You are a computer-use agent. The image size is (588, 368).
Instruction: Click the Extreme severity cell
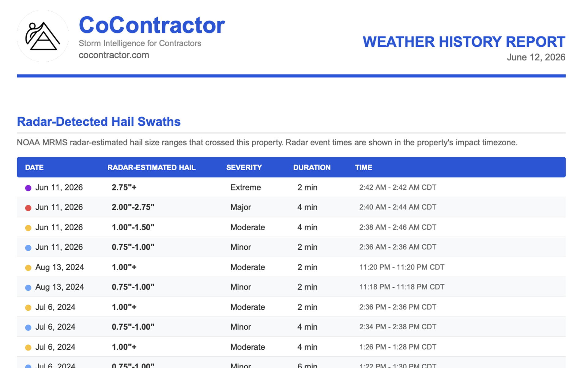246,187
